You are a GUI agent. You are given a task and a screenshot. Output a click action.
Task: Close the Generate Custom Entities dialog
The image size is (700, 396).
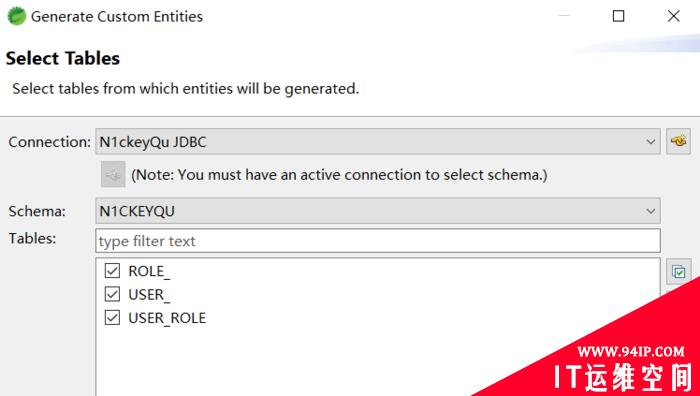[673, 16]
